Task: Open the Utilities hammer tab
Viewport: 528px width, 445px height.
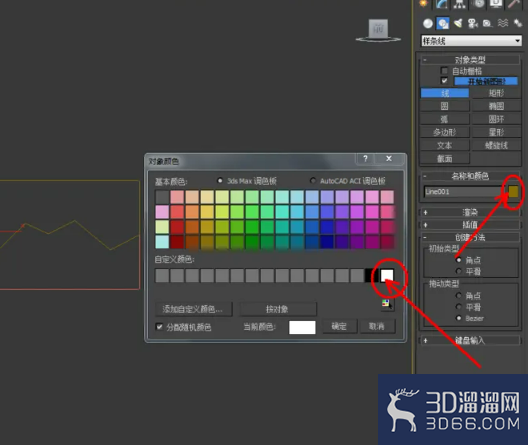Action: pos(514,3)
